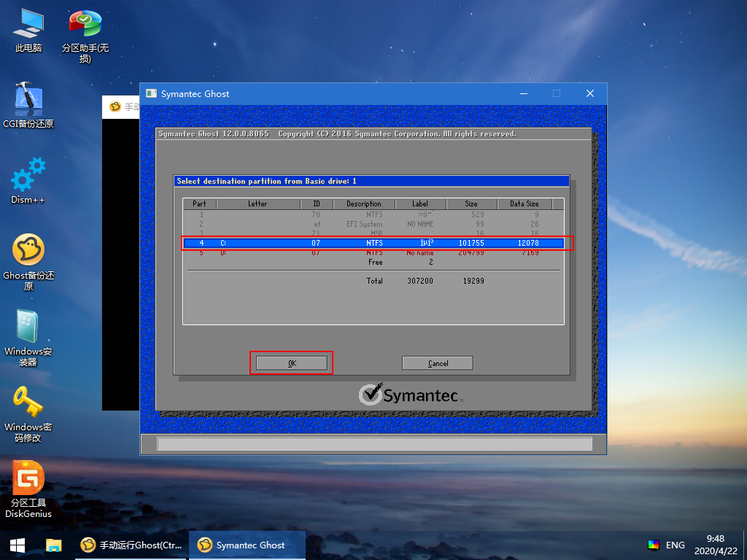The width and height of the screenshot is (747, 560).
Task: Click the Ghost icon in background window title
Action: pyautogui.click(x=115, y=106)
